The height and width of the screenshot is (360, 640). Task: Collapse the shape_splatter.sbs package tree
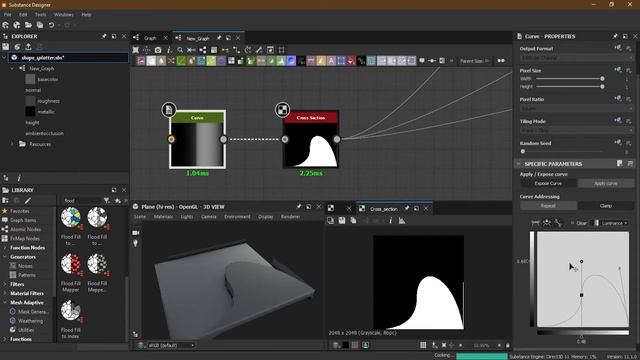coord(5,58)
